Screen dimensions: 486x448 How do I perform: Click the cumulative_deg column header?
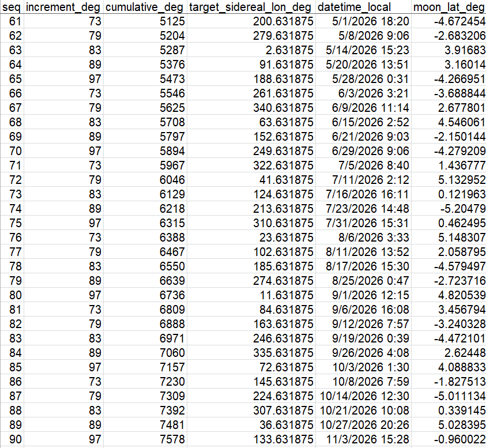(x=145, y=7)
